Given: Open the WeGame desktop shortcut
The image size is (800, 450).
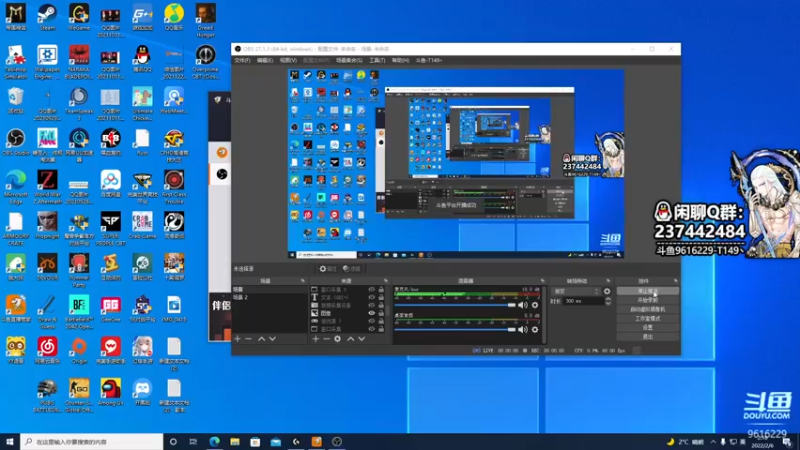Looking at the screenshot, I should coord(79,18).
